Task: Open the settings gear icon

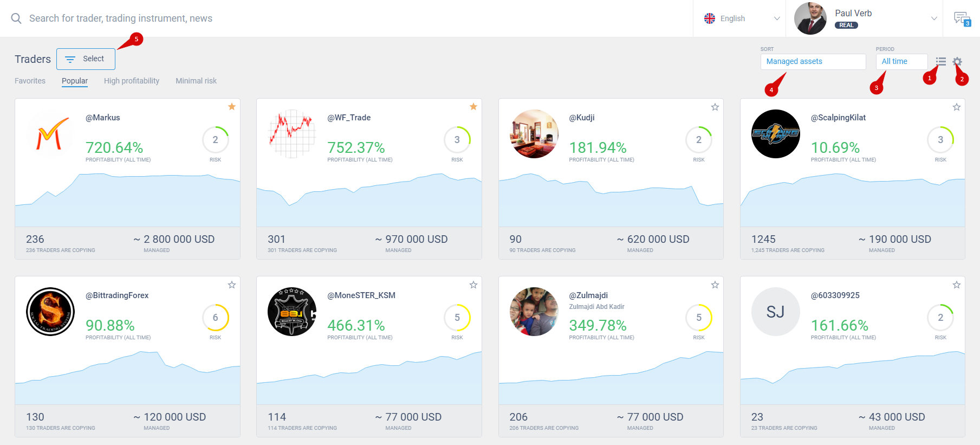Action: (x=957, y=62)
